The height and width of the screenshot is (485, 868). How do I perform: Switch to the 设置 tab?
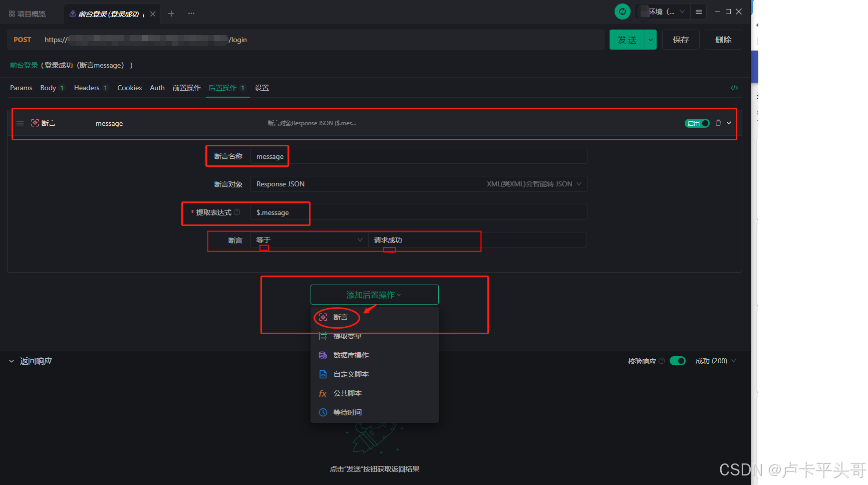(262, 88)
